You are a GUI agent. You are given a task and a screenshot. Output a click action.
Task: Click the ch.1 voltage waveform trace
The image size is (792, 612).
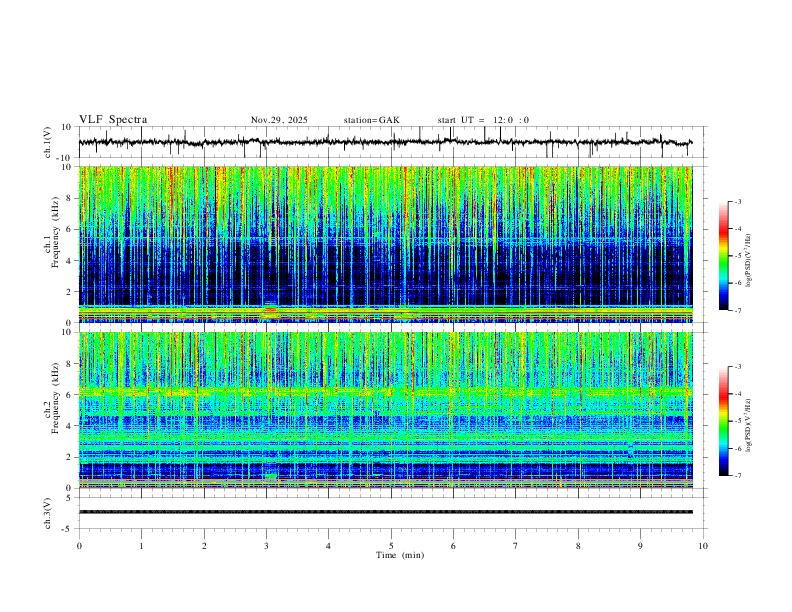coord(385,142)
